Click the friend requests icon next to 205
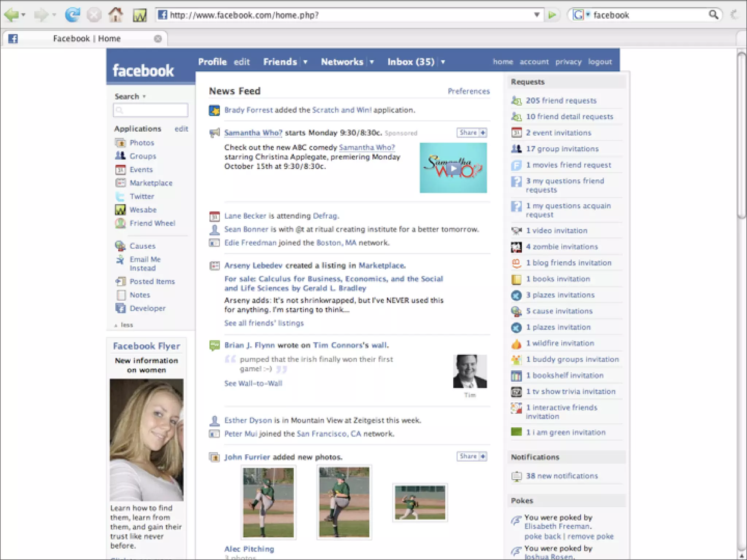 (x=516, y=100)
